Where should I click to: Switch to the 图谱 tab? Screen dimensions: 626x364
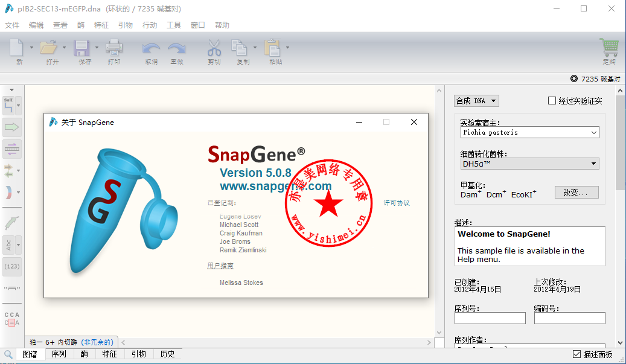pyautogui.click(x=30, y=354)
